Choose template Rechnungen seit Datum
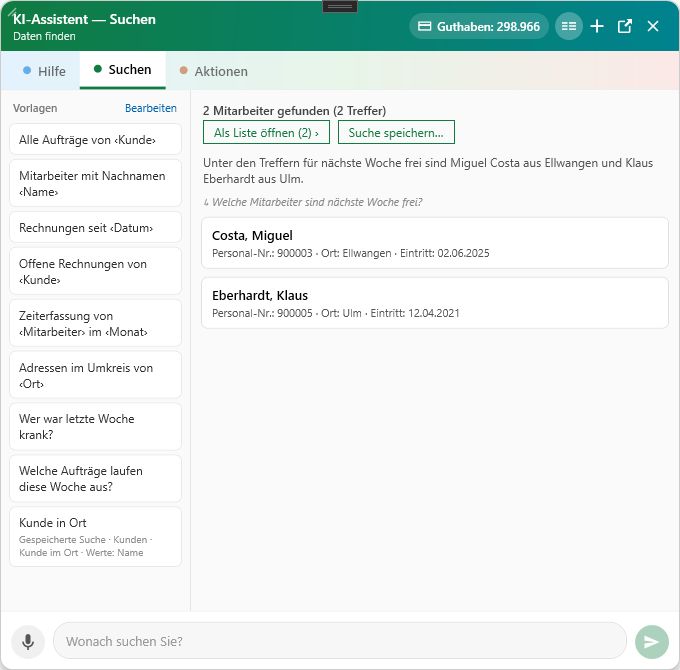Viewport: 680px width, 670px height. point(95,228)
